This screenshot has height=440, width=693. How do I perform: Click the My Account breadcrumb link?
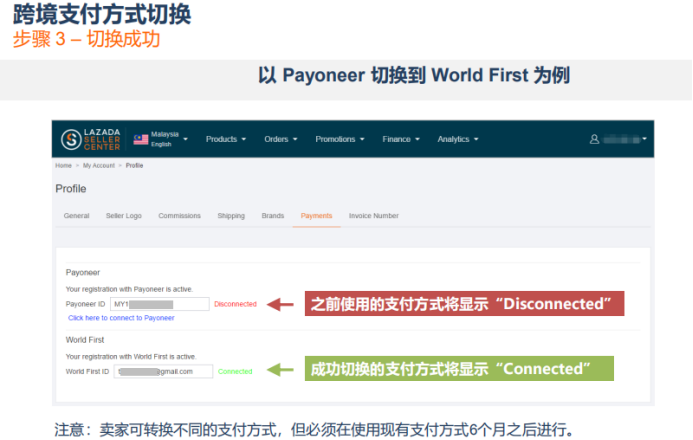tap(99, 165)
